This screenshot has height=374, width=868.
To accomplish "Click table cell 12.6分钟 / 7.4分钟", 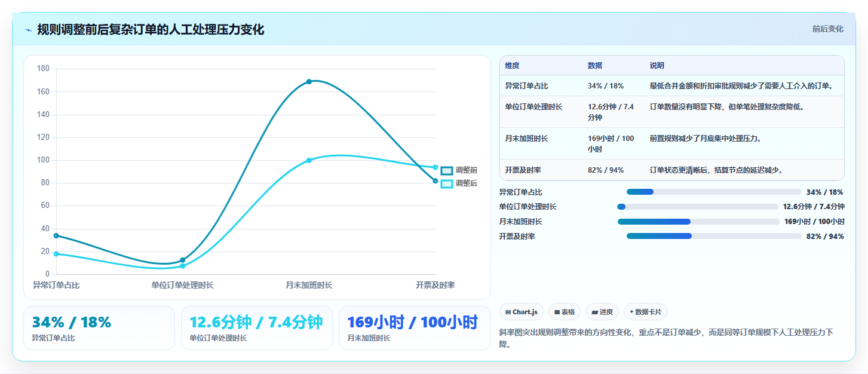I will point(611,112).
